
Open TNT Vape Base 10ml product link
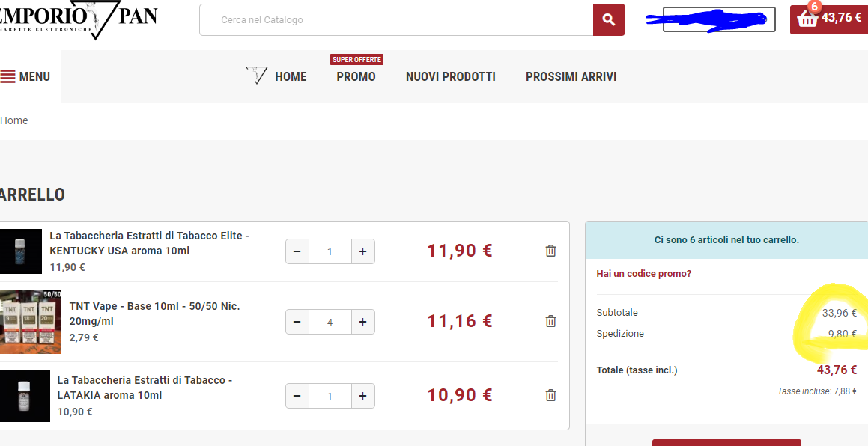[154, 314]
